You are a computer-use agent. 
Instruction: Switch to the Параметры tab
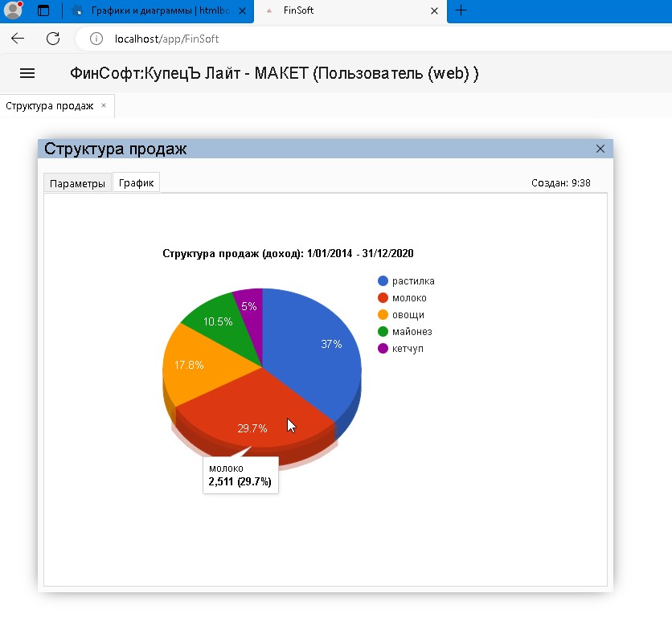tap(77, 183)
